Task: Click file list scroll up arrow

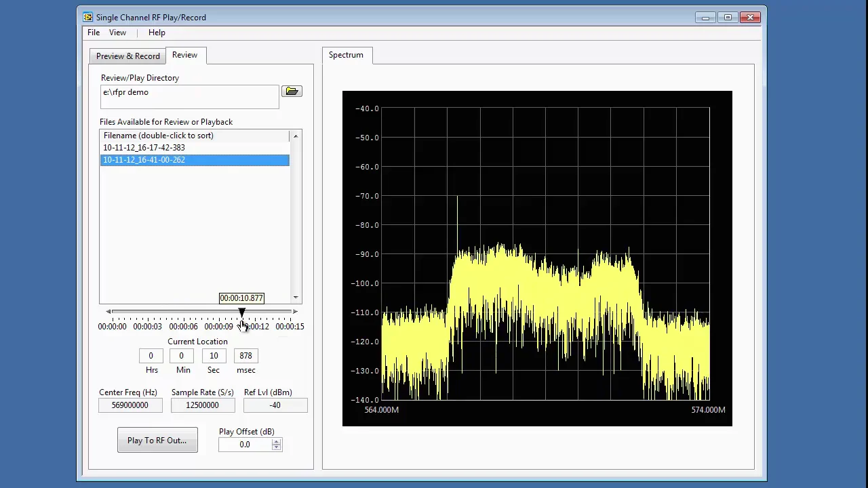Action: coord(296,136)
